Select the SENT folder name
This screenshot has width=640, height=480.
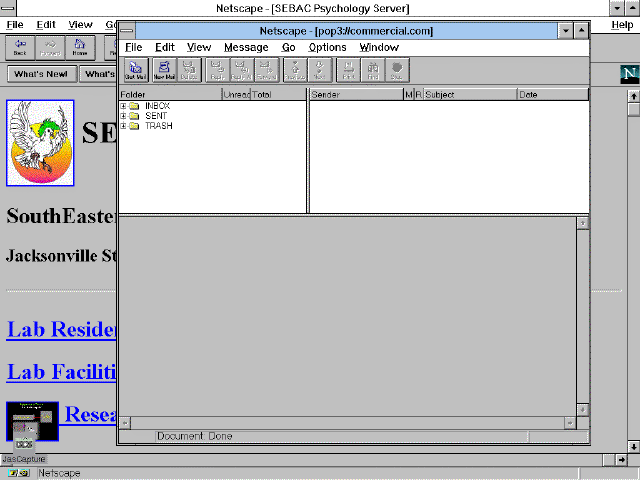(156, 116)
